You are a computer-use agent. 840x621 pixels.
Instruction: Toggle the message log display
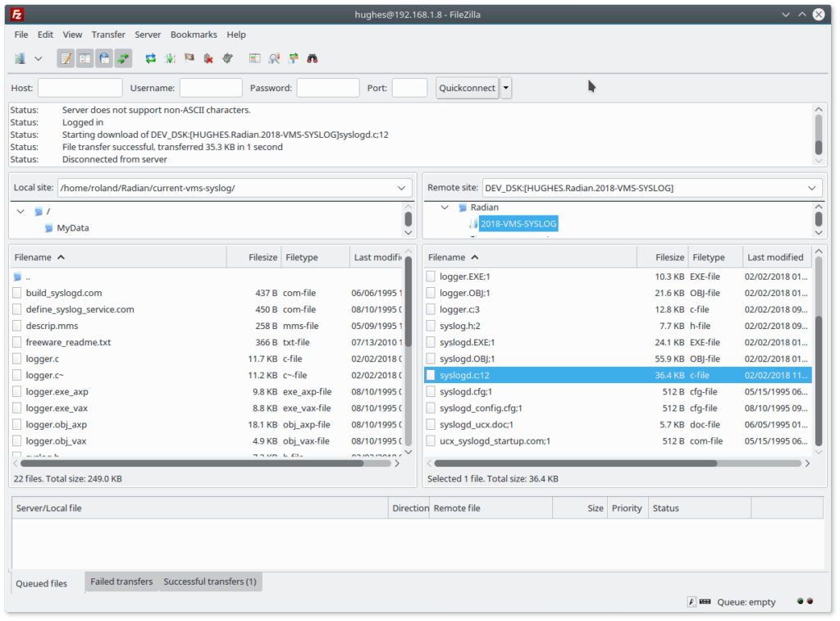[66, 58]
